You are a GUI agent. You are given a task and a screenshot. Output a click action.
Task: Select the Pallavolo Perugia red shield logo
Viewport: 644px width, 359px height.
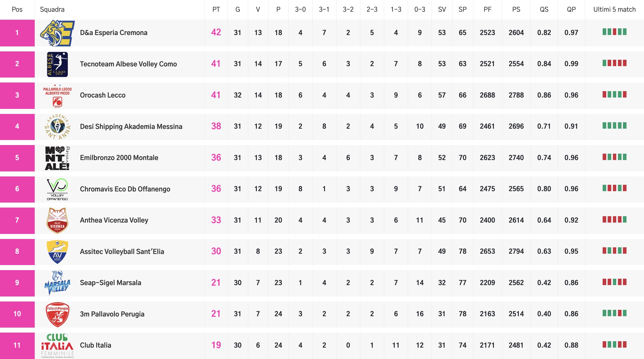click(57, 314)
